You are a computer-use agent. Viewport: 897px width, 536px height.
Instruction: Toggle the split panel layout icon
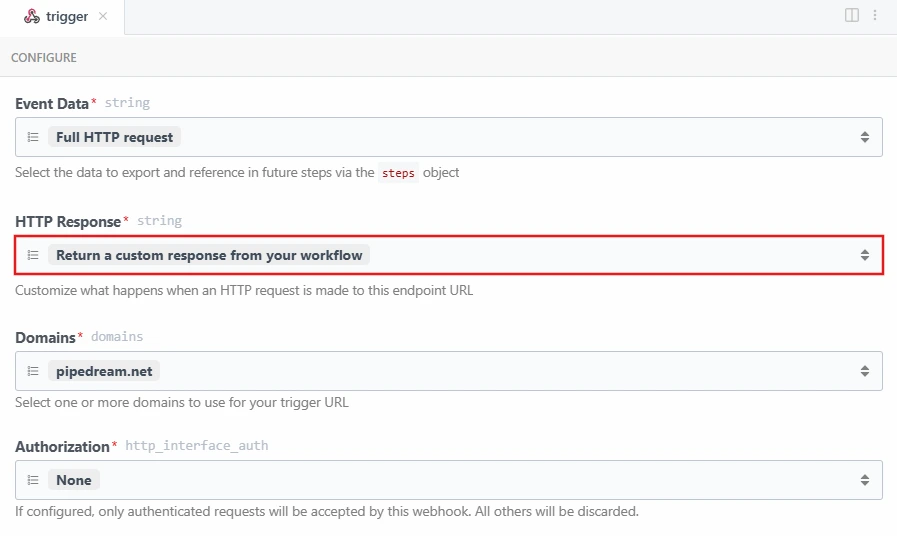[851, 15]
